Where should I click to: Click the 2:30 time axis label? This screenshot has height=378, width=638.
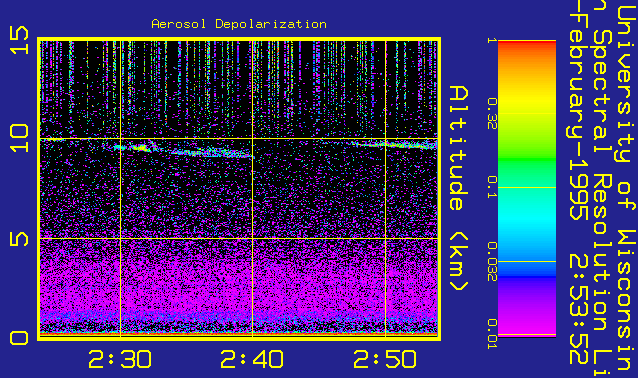pyautogui.click(x=120, y=359)
